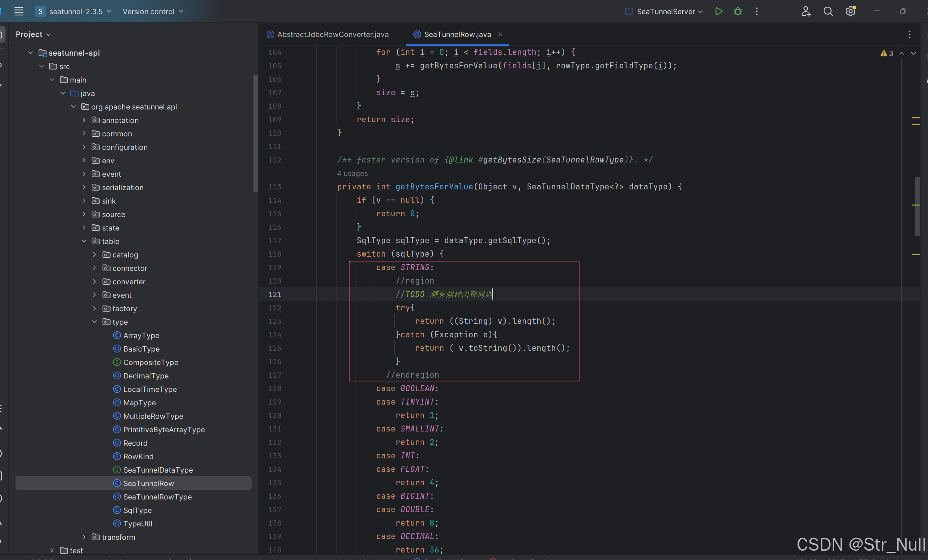
Task: Click the warnings indicator showing 3
Action: click(x=886, y=53)
